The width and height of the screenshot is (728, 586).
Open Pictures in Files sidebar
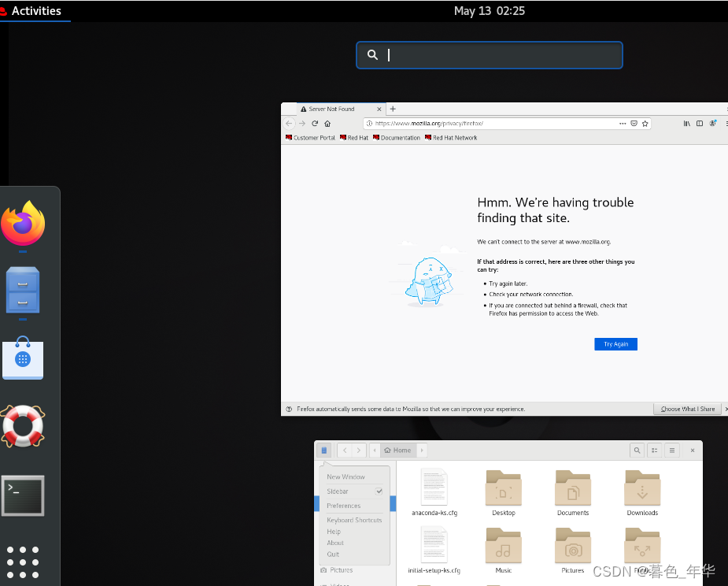[342, 570]
